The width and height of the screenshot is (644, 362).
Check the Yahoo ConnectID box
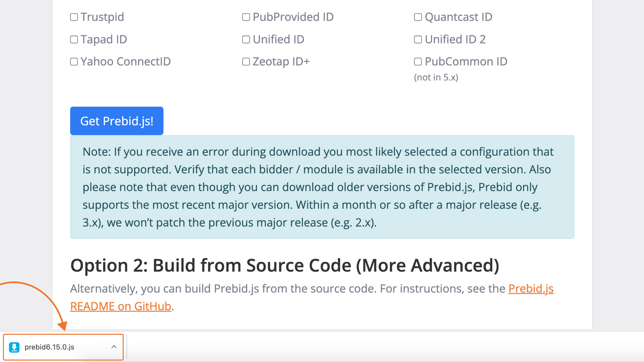tap(74, 62)
